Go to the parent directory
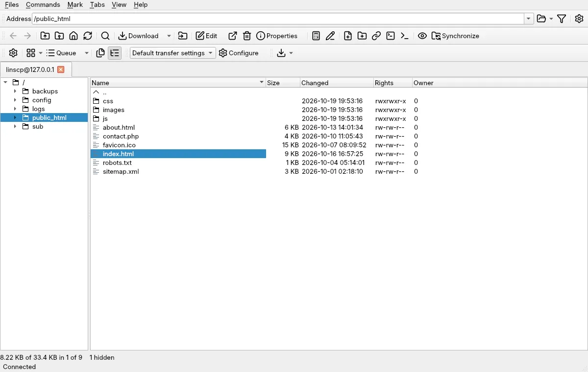Image resolution: width=588 pixels, height=372 pixels. click(45, 36)
